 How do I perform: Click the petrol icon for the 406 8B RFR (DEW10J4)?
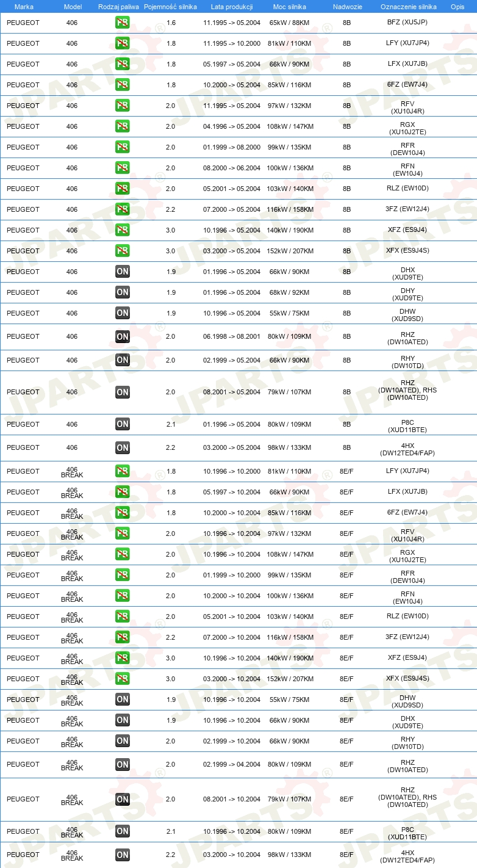pyautogui.click(x=123, y=147)
